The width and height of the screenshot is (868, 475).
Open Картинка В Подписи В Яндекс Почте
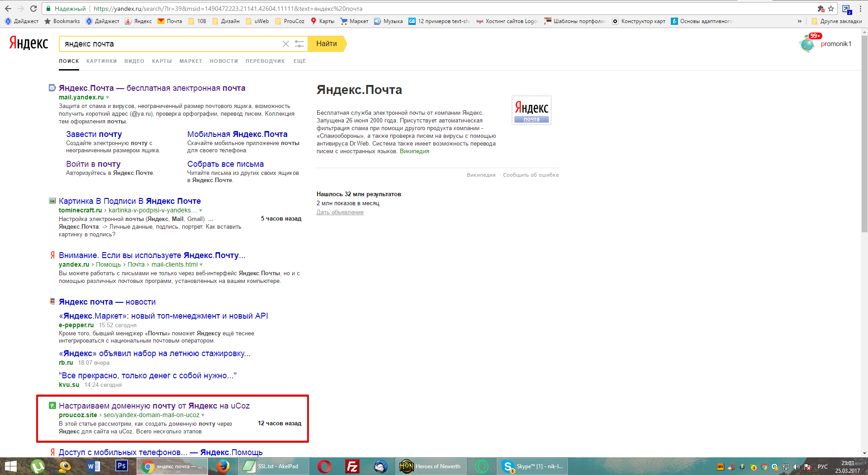pyautogui.click(x=130, y=201)
